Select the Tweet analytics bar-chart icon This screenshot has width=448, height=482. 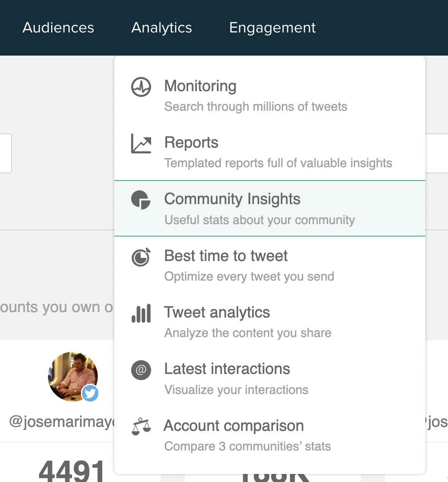[140, 313]
